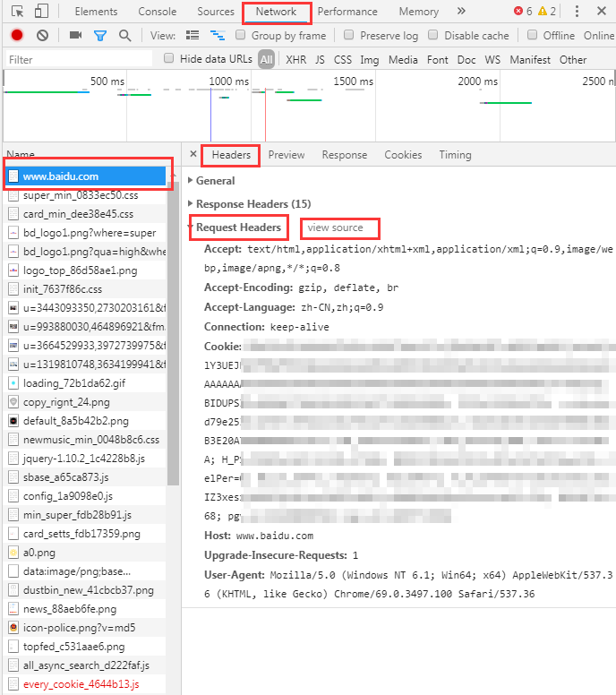Open the Console panel tab

[157, 12]
